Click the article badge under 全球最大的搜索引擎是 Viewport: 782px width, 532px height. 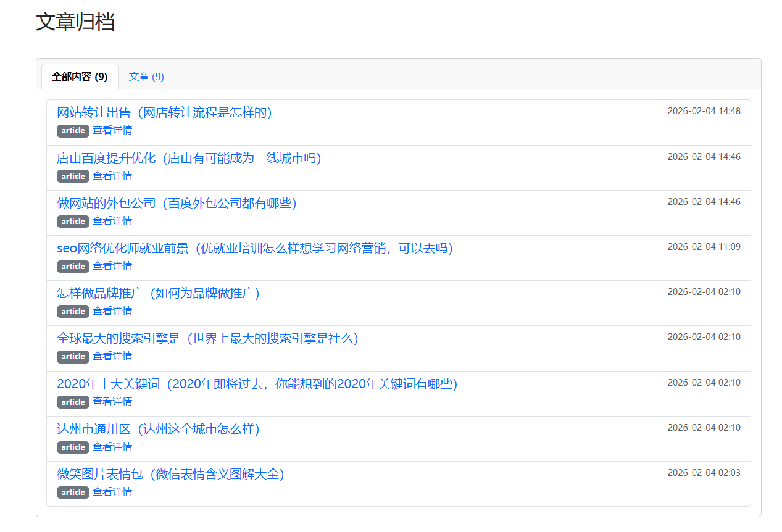(73, 357)
